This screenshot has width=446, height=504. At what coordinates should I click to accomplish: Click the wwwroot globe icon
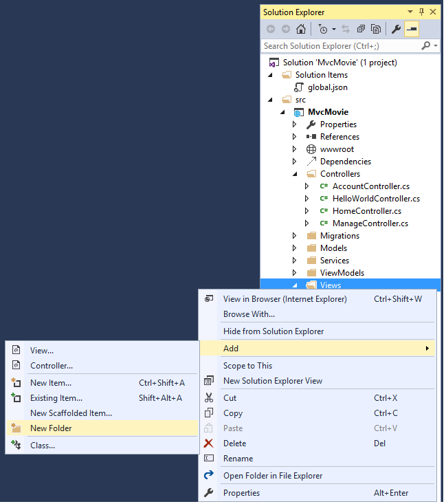(x=312, y=150)
